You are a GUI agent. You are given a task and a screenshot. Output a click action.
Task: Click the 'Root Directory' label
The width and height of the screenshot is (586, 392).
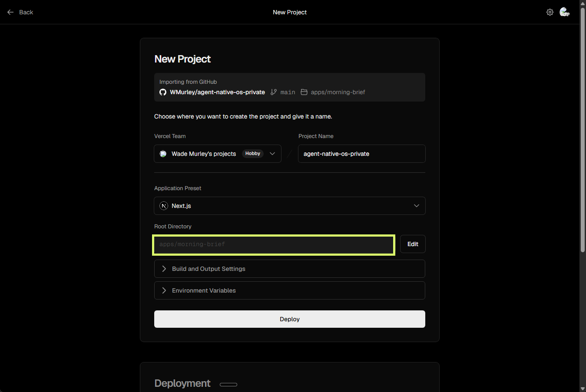click(x=173, y=227)
